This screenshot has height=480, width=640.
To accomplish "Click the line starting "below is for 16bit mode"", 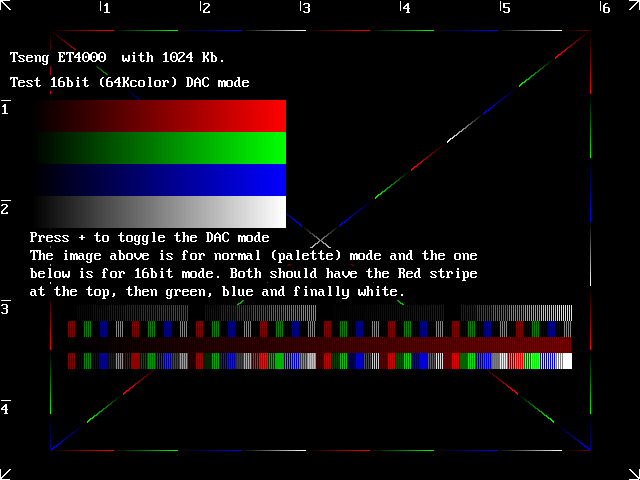I will [253, 273].
